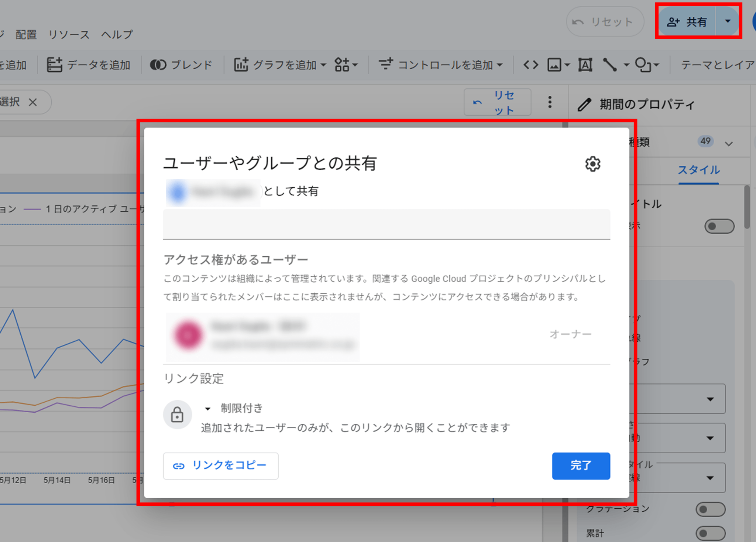756x542 pixels.
Task: Toggle the title display switch
Action: click(x=719, y=226)
